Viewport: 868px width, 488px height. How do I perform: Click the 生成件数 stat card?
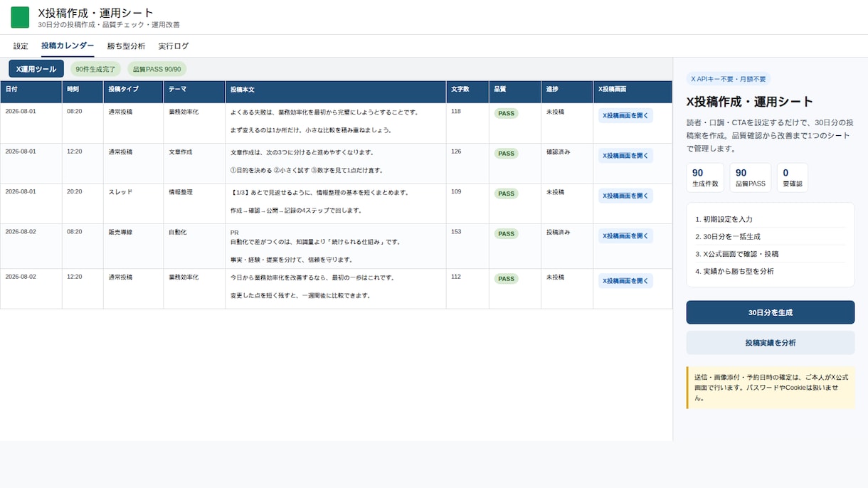tap(705, 177)
